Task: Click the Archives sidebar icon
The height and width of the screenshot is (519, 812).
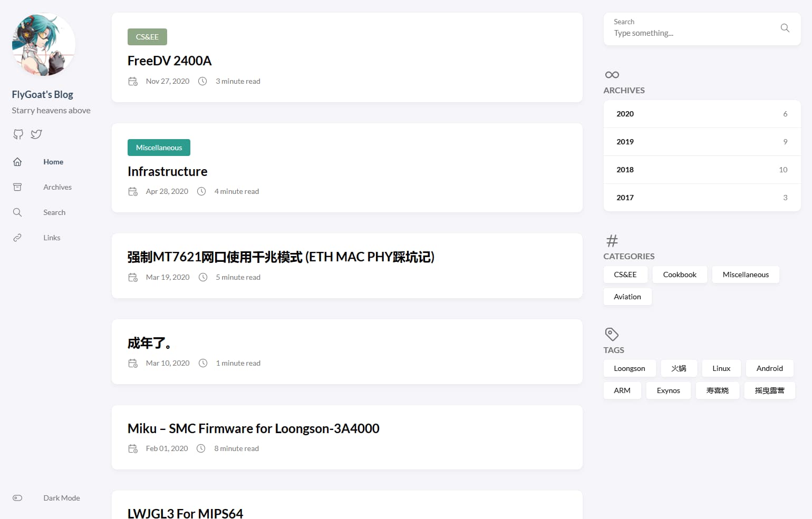Action: coord(17,187)
